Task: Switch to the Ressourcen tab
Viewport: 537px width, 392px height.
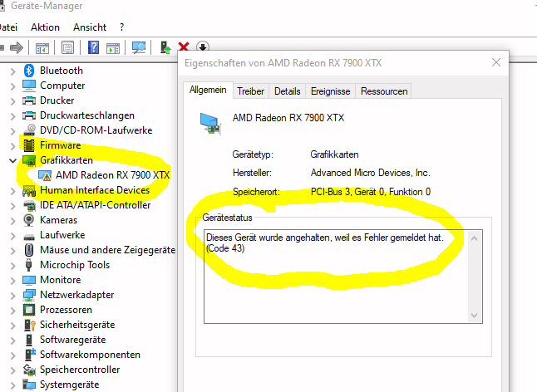Action: point(384,91)
